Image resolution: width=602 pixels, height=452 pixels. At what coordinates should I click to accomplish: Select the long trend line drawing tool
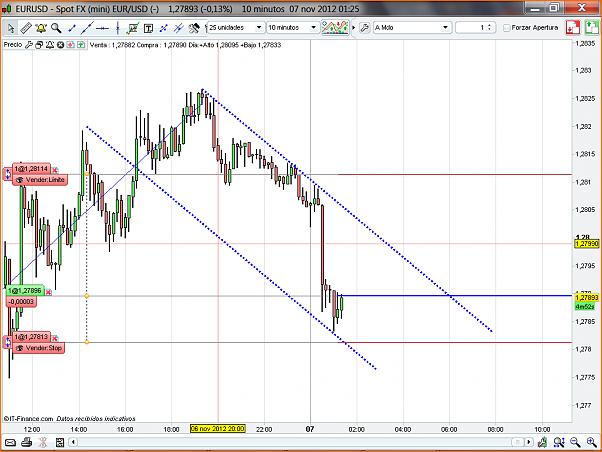click(x=87, y=28)
